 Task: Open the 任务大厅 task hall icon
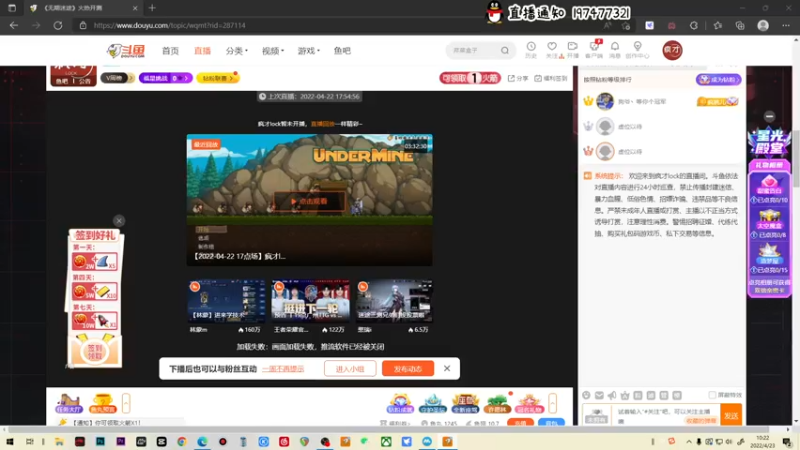[x=69, y=403]
